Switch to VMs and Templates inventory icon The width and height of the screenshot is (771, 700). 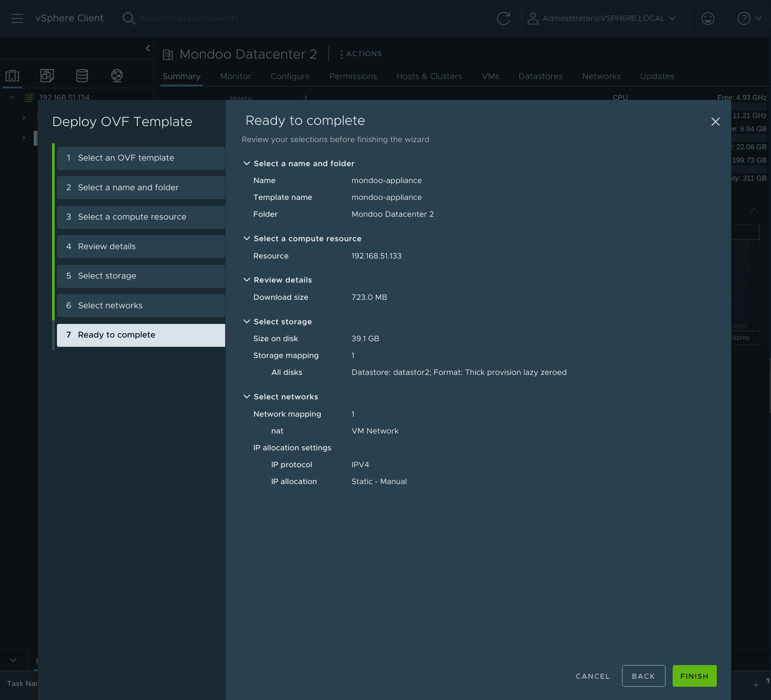pyautogui.click(x=47, y=75)
